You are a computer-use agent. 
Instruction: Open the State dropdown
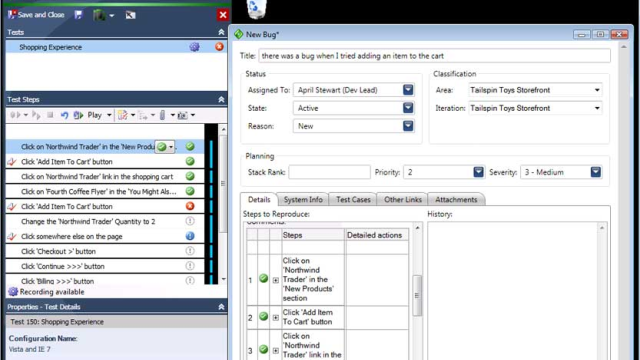(x=408, y=108)
